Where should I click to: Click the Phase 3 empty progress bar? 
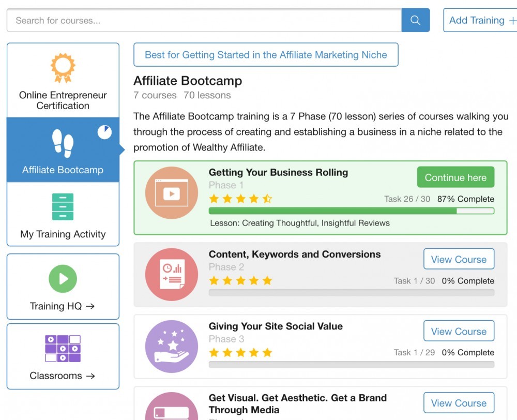coord(352,365)
